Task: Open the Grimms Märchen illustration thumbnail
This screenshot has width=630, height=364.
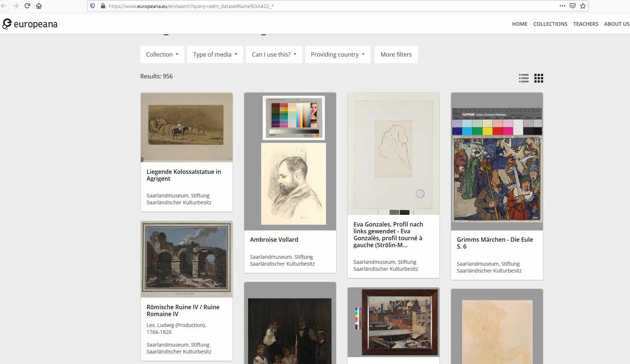Action: [x=497, y=161]
